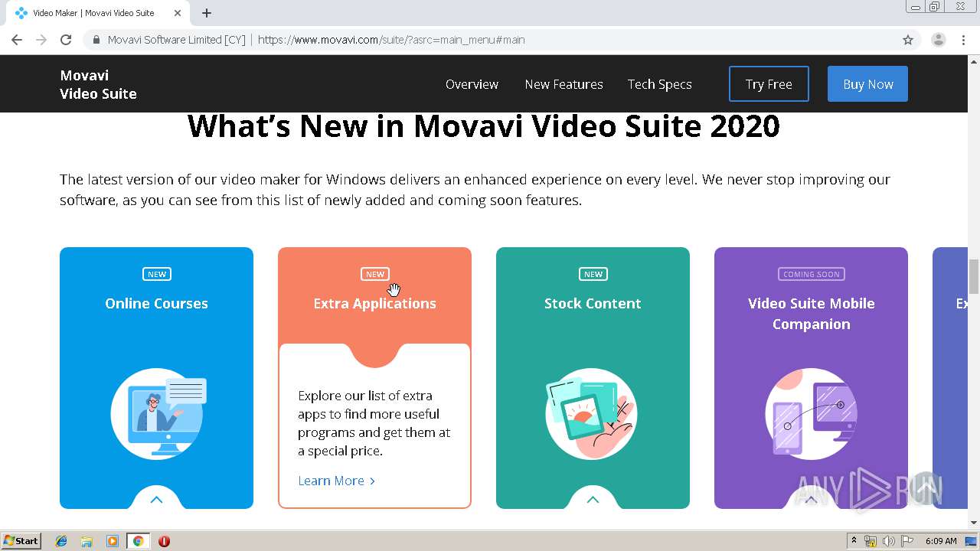Open a new browser tab
This screenshot has width=980, height=551.
(x=207, y=13)
